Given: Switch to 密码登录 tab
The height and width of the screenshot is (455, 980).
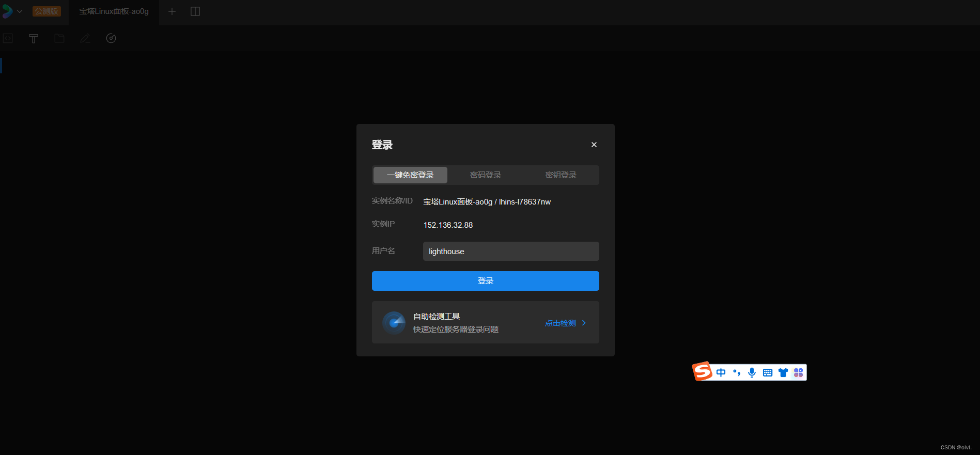Looking at the screenshot, I should coord(486,175).
